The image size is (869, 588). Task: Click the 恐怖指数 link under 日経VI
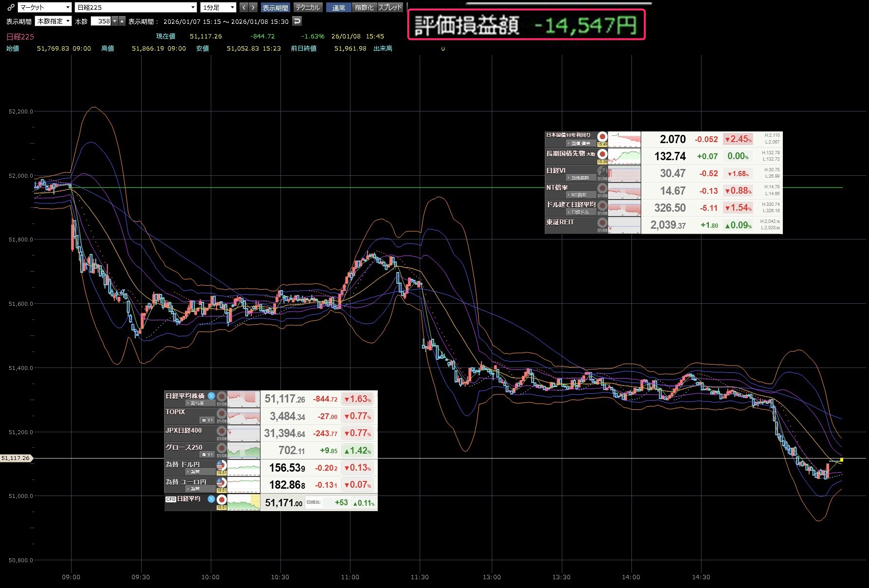pos(580,178)
